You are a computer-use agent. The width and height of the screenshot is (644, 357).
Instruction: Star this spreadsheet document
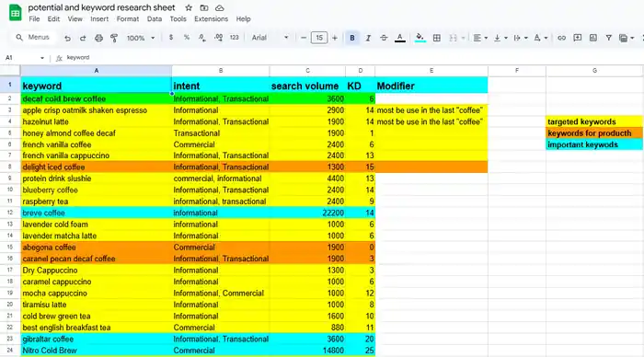(x=189, y=7)
